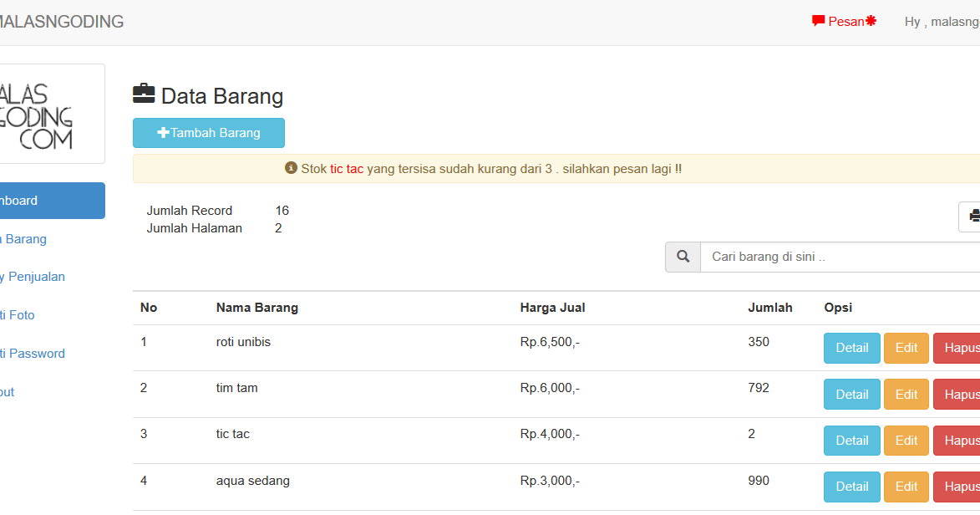Click the magnifier icon beside the search box
The width and height of the screenshot is (980, 515).
[x=682, y=257]
